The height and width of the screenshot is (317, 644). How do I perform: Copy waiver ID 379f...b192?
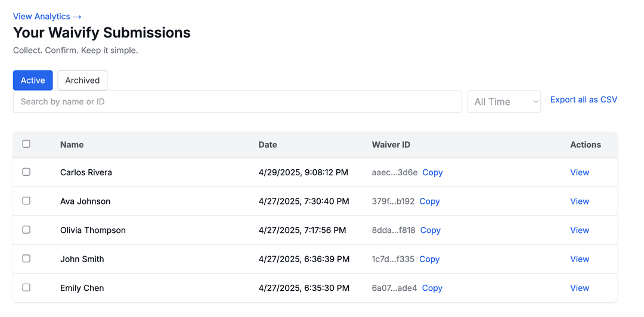pos(429,201)
